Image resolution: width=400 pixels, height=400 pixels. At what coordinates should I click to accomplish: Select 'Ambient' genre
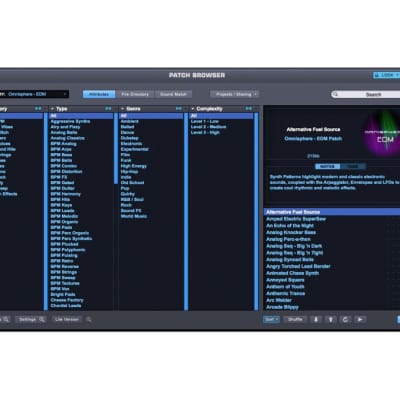coord(129,121)
